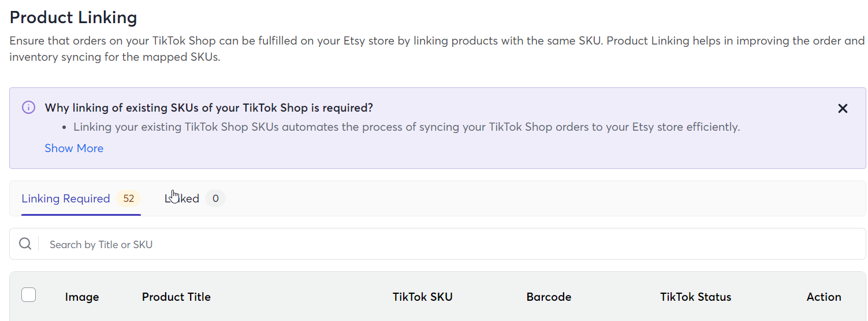Image resolution: width=868 pixels, height=321 pixels.
Task: Open the Linked tab
Action: pos(182,198)
